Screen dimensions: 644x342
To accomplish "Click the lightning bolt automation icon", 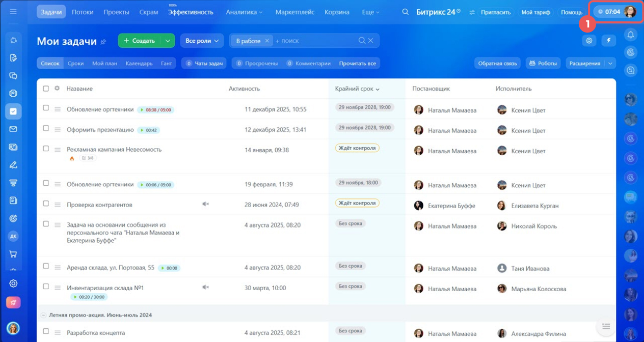I will click(x=608, y=41).
